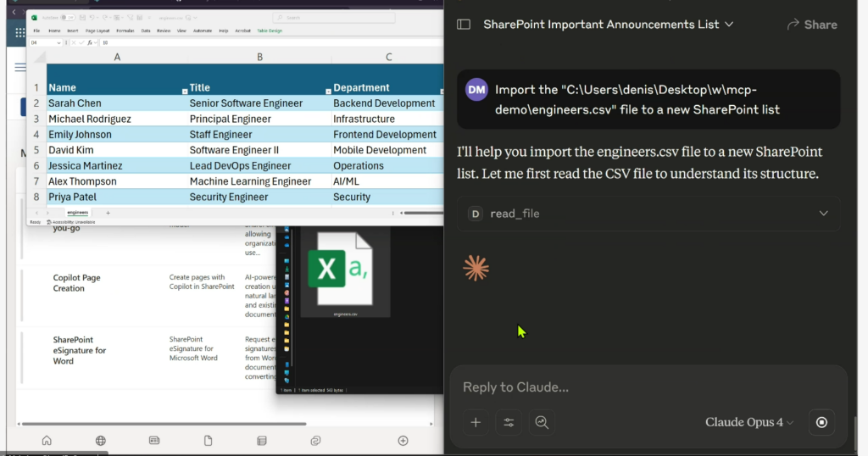Click the Excel horizontal scrollbar
The image size is (868, 456).
pos(423,213)
